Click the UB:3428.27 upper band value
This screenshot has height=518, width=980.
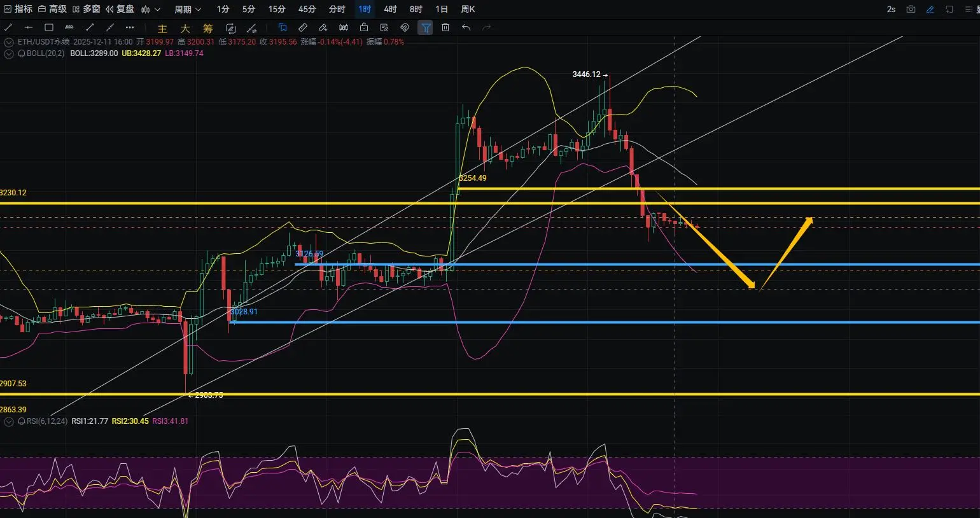pos(141,53)
